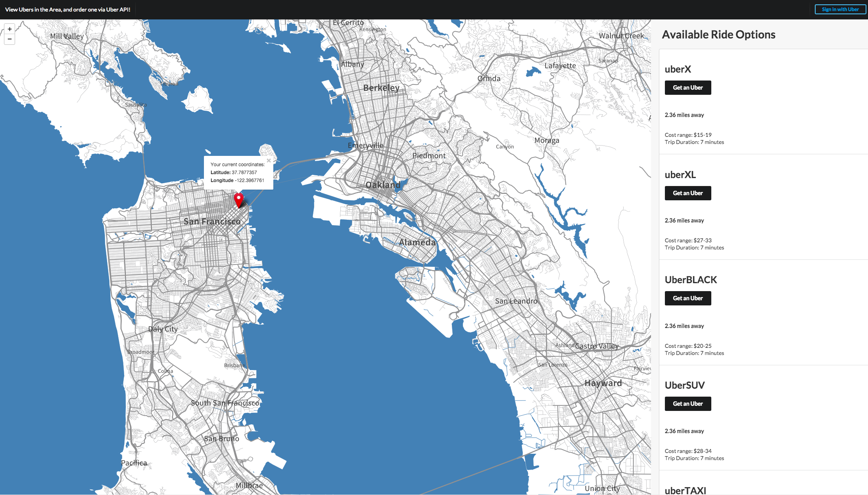Click the map zoom out minus button

click(10, 39)
